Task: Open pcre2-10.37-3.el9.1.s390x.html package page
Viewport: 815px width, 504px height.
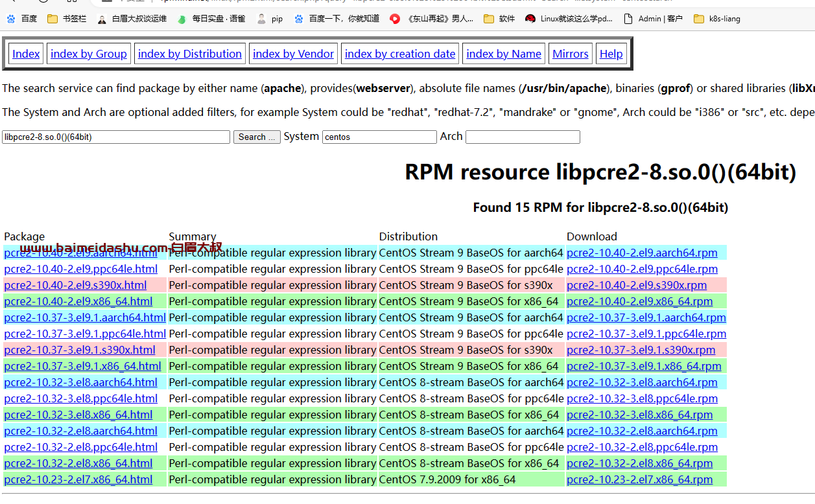Action: [x=80, y=350]
